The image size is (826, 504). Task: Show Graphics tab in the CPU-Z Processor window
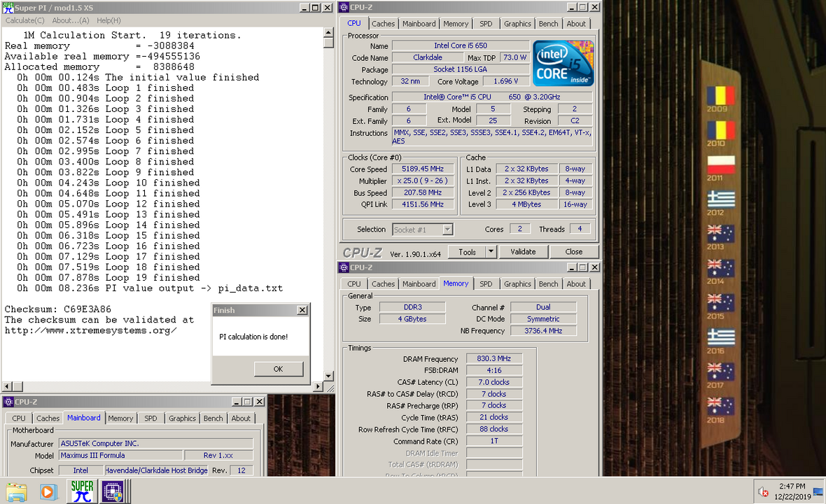click(517, 24)
